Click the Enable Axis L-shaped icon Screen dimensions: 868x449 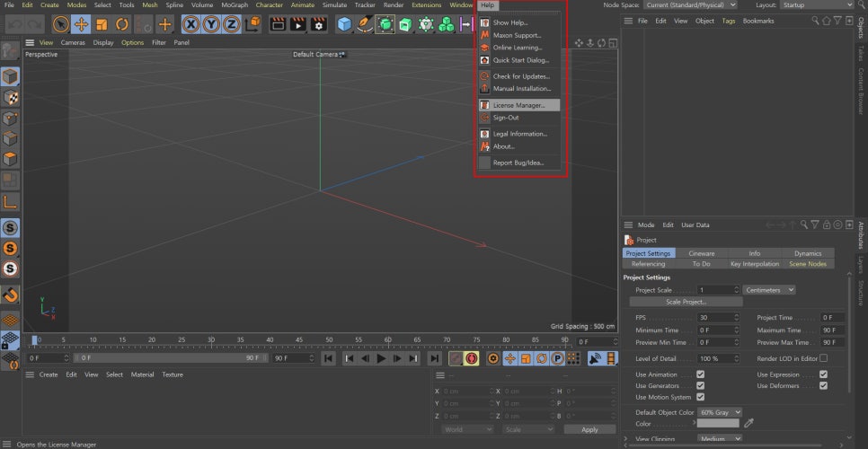click(10, 202)
